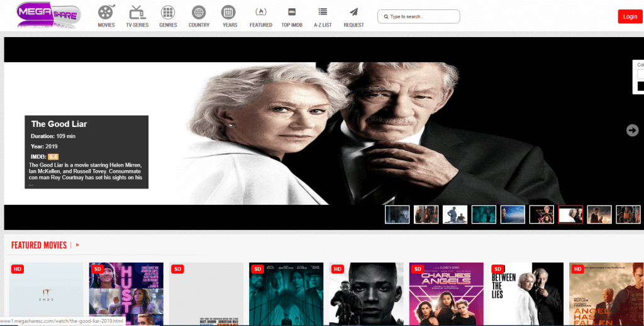The image size is (644, 326).
Task: Select the black color swatch
Action: point(641,86)
